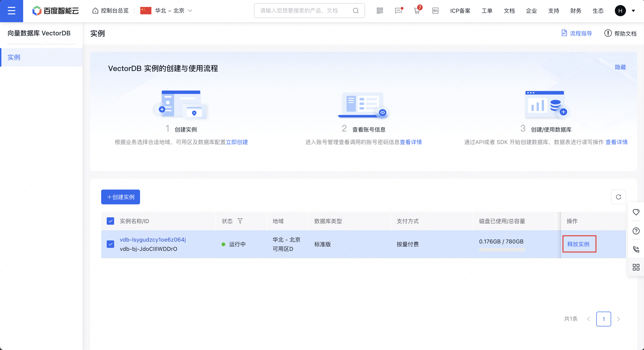
Task: Click the floating question-mark help icon
Action: click(x=636, y=231)
